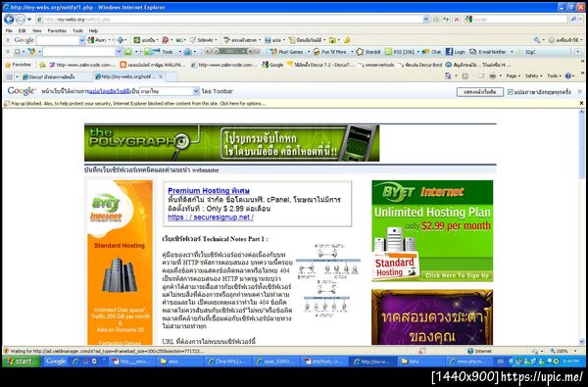Click the pop-up blocked information bar message
The image size is (588, 387).
click(x=138, y=103)
